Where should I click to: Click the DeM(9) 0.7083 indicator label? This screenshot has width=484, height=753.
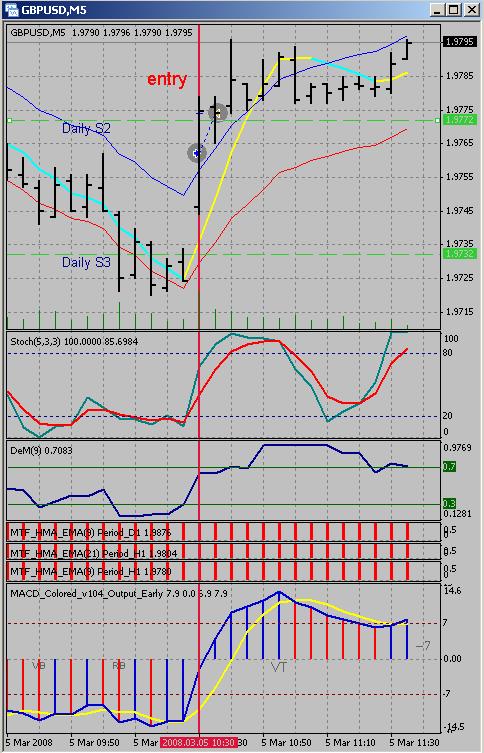(x=41, y=450)
